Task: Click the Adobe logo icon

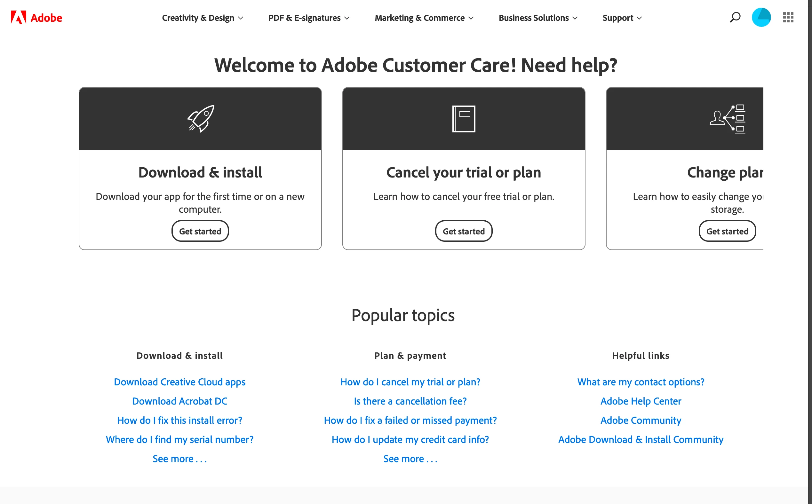Action: click(18, 17)
